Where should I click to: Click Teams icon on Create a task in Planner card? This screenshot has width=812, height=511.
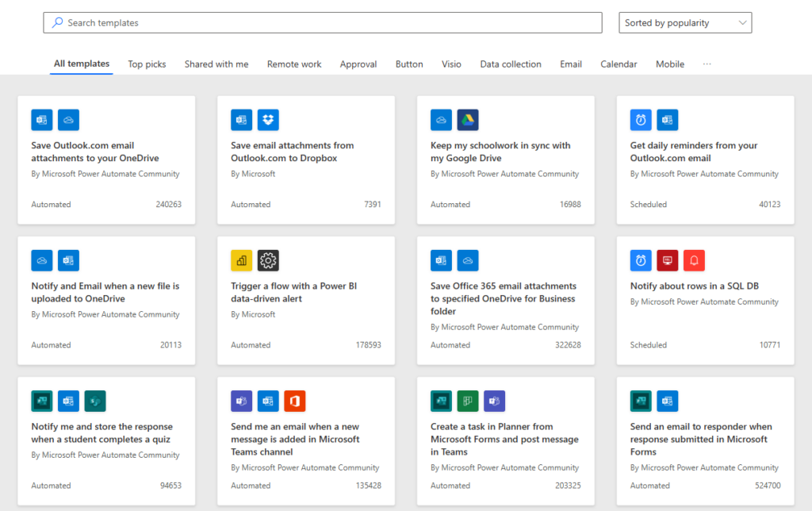pyautogui.click(x=495, y=401)
